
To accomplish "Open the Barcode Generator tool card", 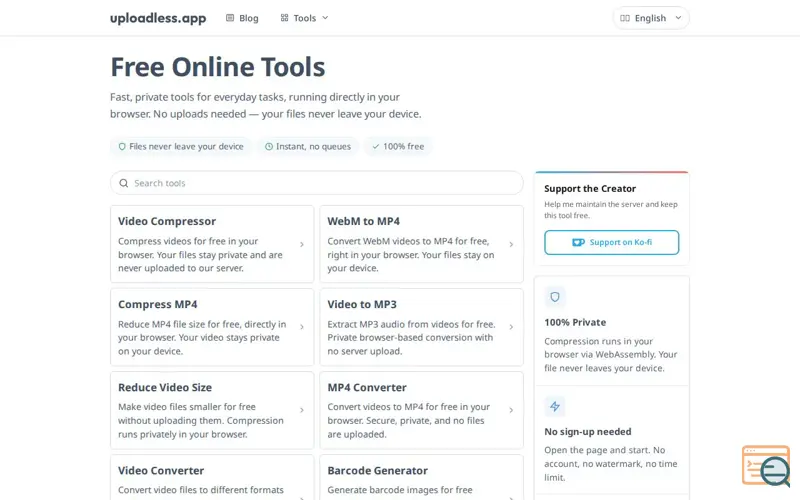I will 421,478.
